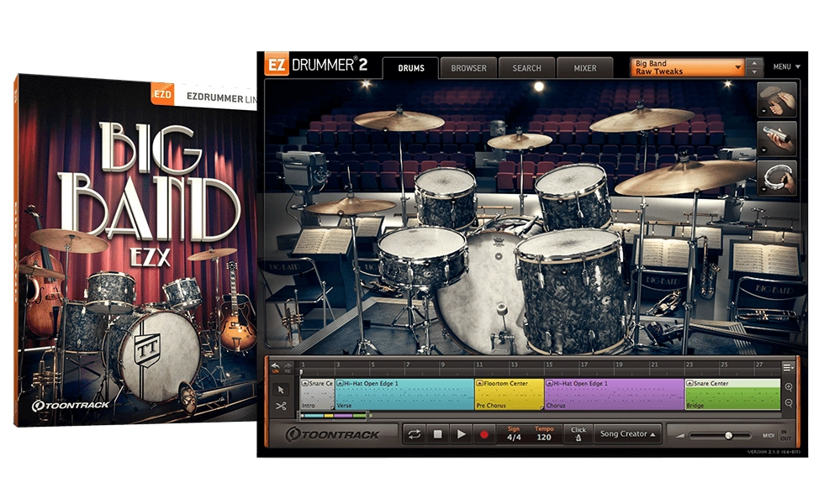Screen dimensions: 824x504
Task: Expand the tambourine slot dropdown arrow
Action: pyautogui.click(x=763, y=189)
